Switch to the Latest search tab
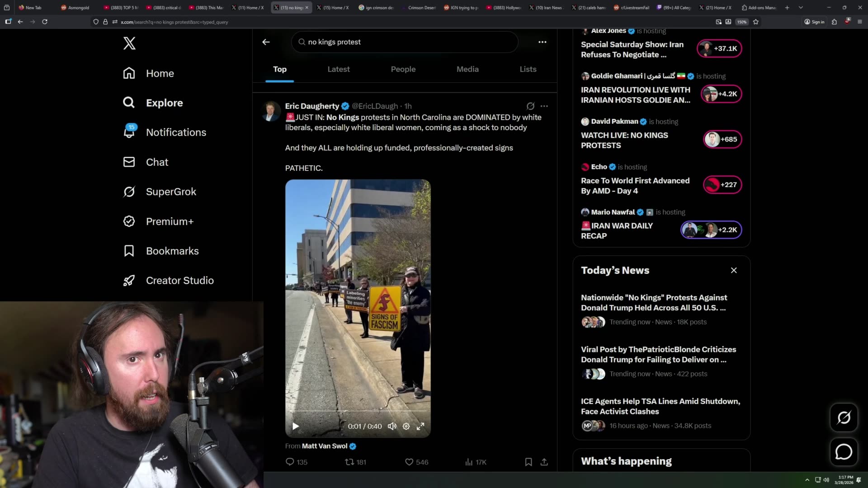Image resolution: width=868 pixels, height=488 pixels. click(339, 69)
